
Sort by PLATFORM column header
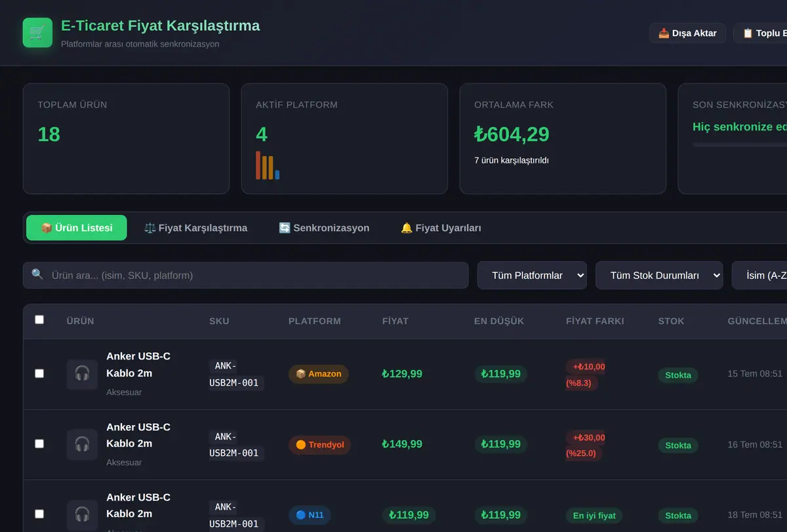pos(315,321)
